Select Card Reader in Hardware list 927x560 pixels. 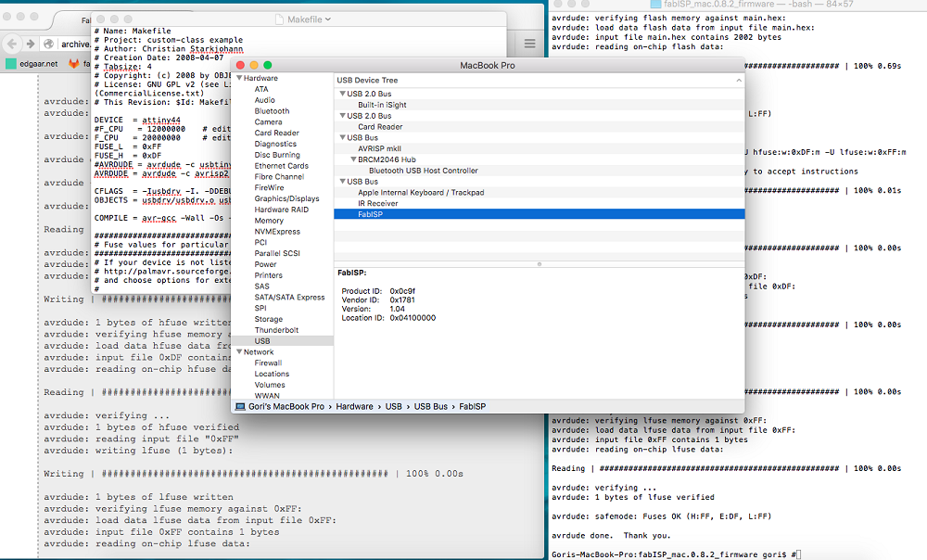(276, 134)
